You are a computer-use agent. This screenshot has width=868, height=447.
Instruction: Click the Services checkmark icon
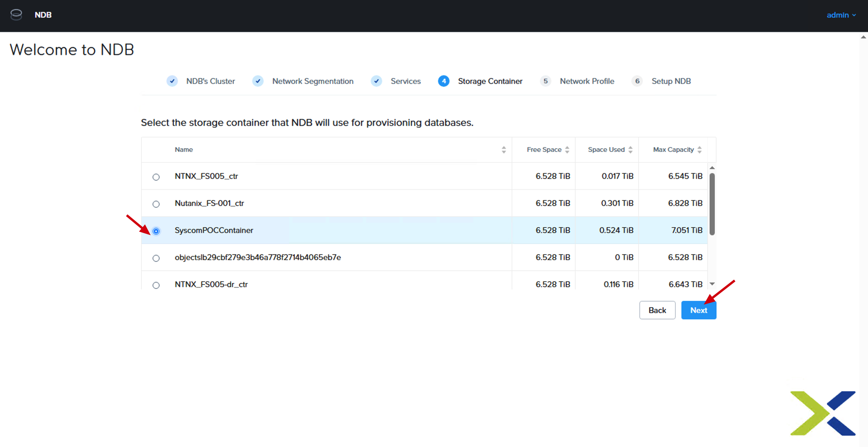click(376, 81)
